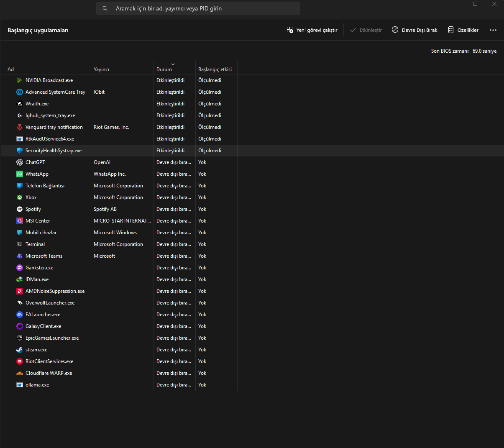Image resolution: width=504 pixels, height=448 pixels.
Task: Click Yeni görevi çalıştır button
Action: tap(312, 30)
